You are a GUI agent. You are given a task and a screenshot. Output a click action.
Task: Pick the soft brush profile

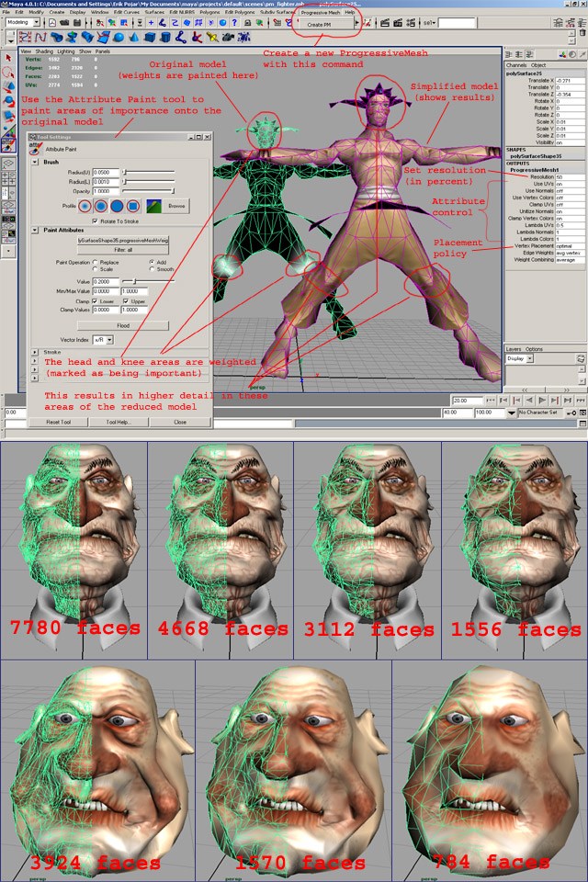[x=101, y=206]
